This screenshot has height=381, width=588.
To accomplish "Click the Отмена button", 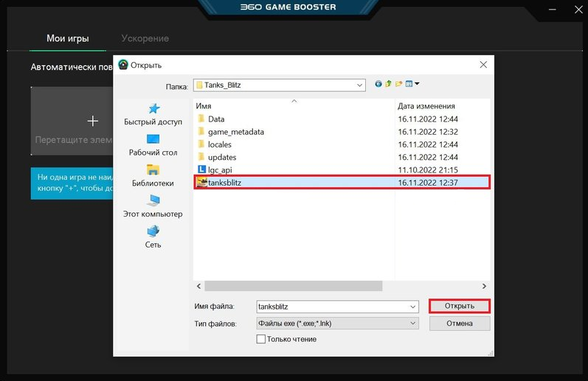I will tap(460, 324).
